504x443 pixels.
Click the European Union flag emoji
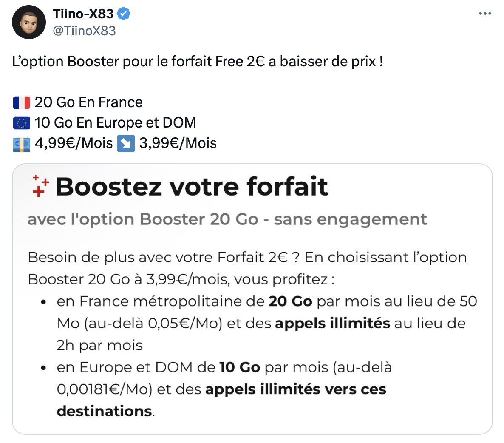coord(22,123)
